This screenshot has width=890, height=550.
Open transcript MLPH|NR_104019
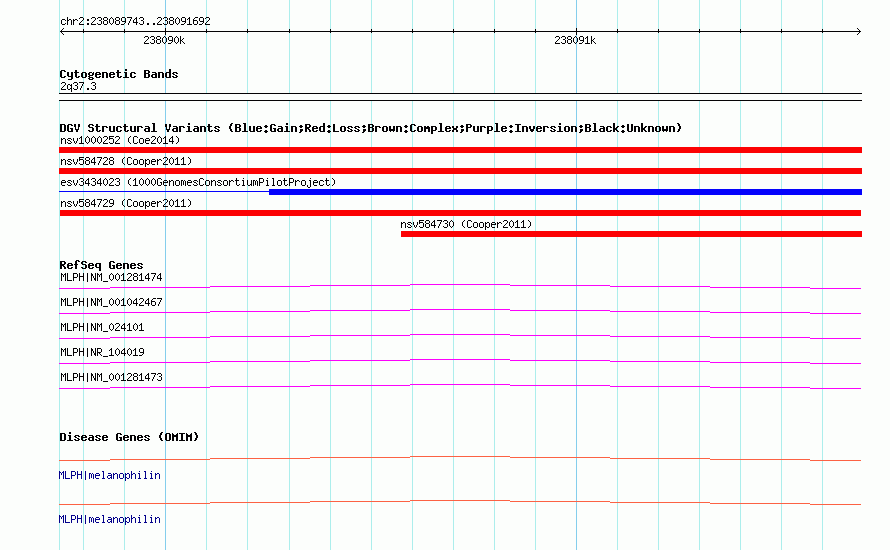[102, 352]
